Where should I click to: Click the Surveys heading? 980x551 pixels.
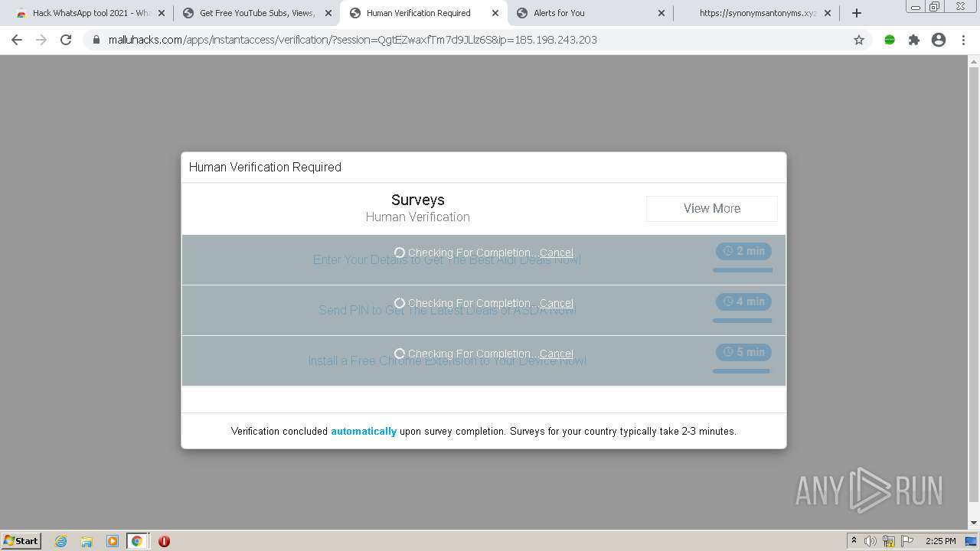(417, 200)
